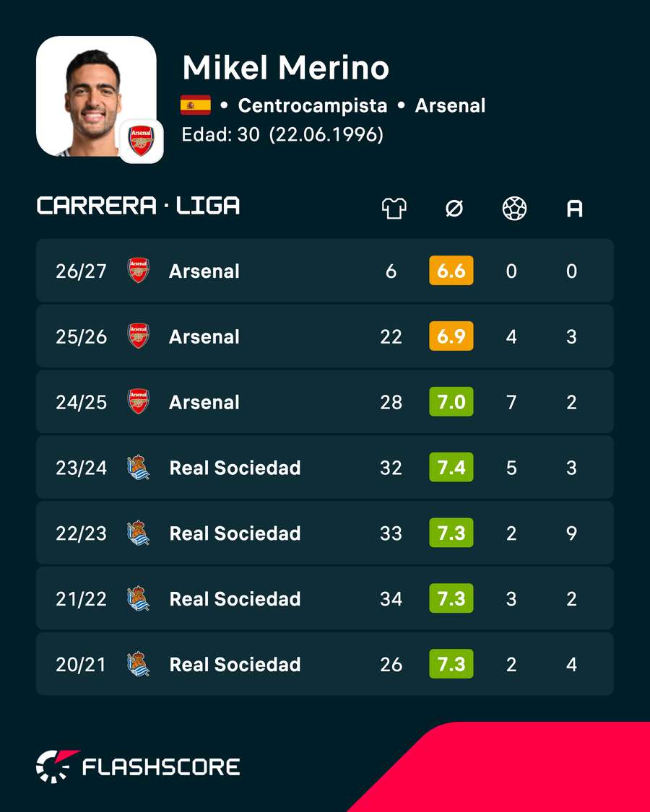Click the green 7.4 rating badge
Viewport: 650px width, 812px height.
[451, 467]
